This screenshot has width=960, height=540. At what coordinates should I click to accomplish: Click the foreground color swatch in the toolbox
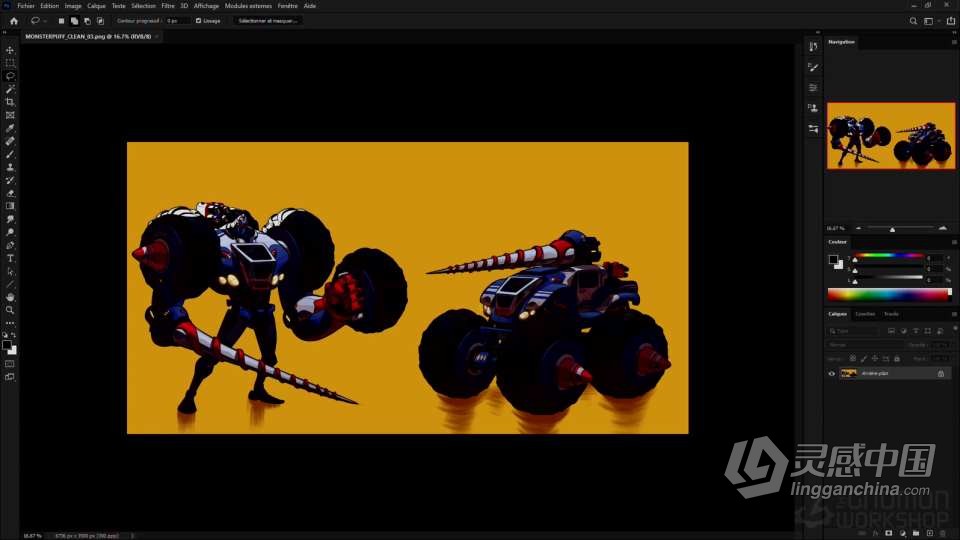pyautogui.click(x=7, y=346)
